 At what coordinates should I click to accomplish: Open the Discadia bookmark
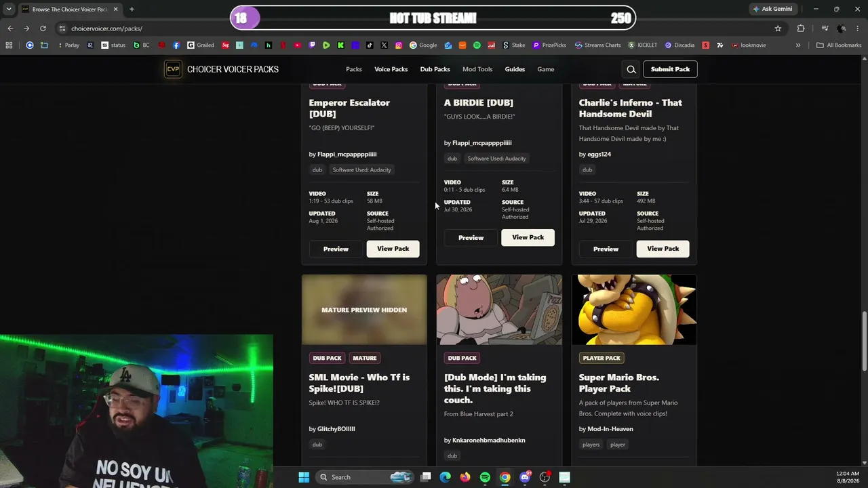679,45
